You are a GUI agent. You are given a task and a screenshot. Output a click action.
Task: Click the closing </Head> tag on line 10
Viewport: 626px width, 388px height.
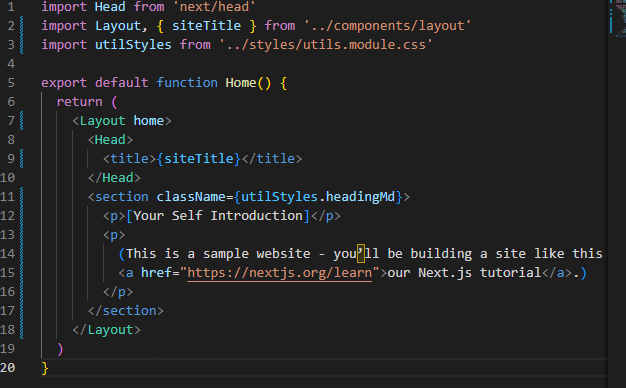point(114,178)
